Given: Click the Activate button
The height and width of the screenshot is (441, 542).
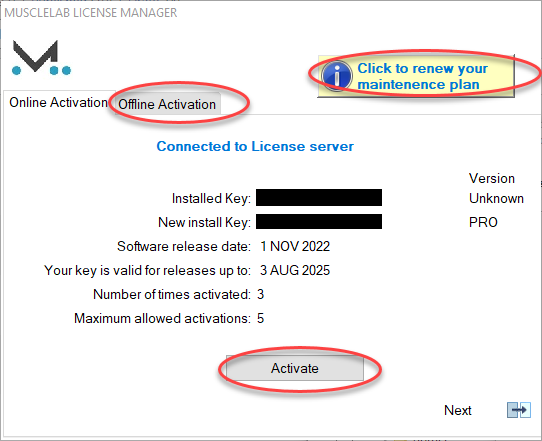Looking at the screenshot, I should pos(295,368).
